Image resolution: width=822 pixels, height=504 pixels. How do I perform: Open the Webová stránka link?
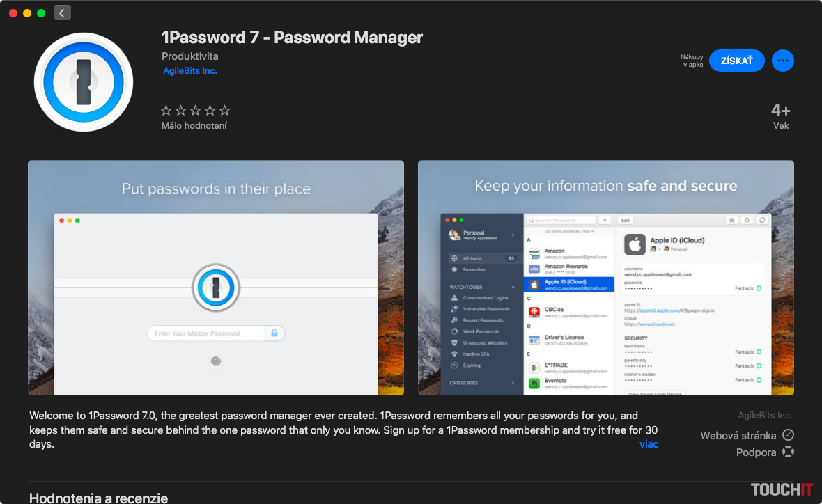pyautogui.click(x=738, y=435)
